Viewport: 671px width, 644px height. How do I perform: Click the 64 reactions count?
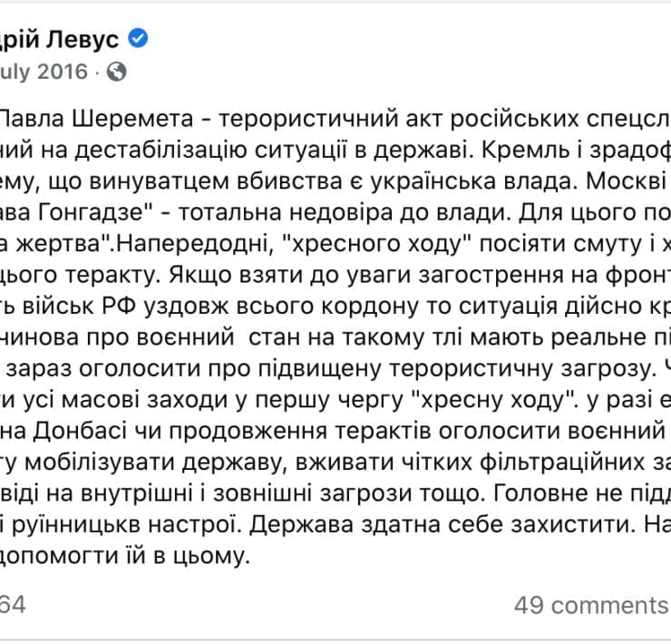click(13, 605)
